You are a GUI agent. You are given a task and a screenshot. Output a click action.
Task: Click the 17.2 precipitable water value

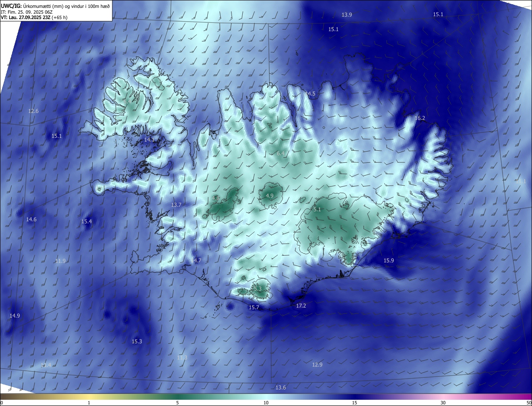click(x=301, y=306)
